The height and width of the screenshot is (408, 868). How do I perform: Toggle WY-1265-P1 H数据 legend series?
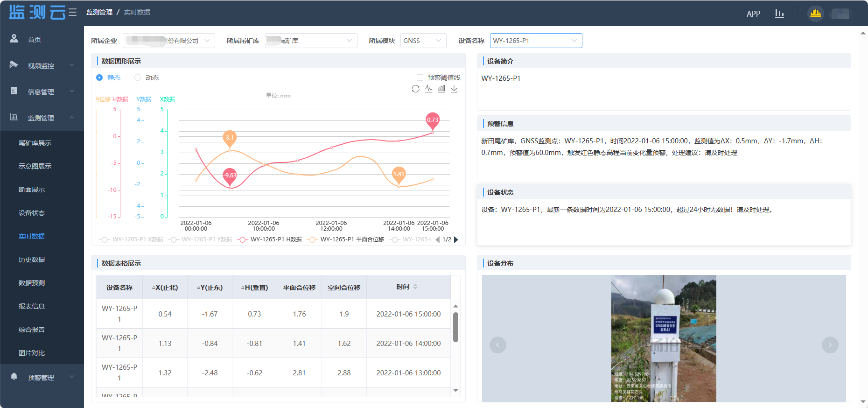[270, 239]
